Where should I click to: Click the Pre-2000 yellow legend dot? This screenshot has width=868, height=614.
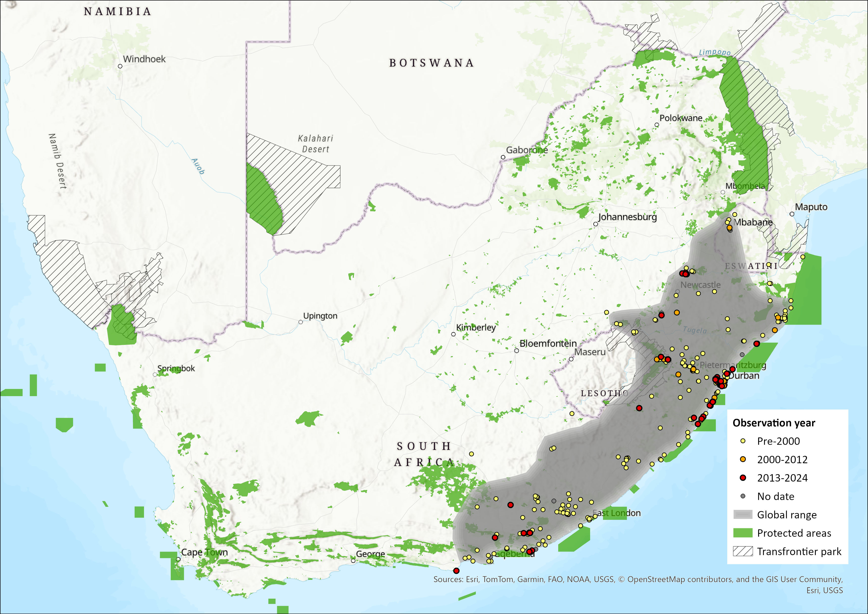point(743,441)
